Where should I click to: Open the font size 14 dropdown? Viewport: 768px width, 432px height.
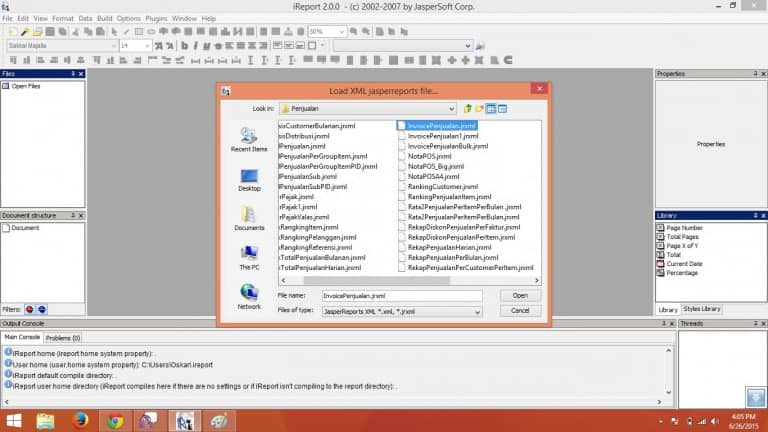pos(147,46)
